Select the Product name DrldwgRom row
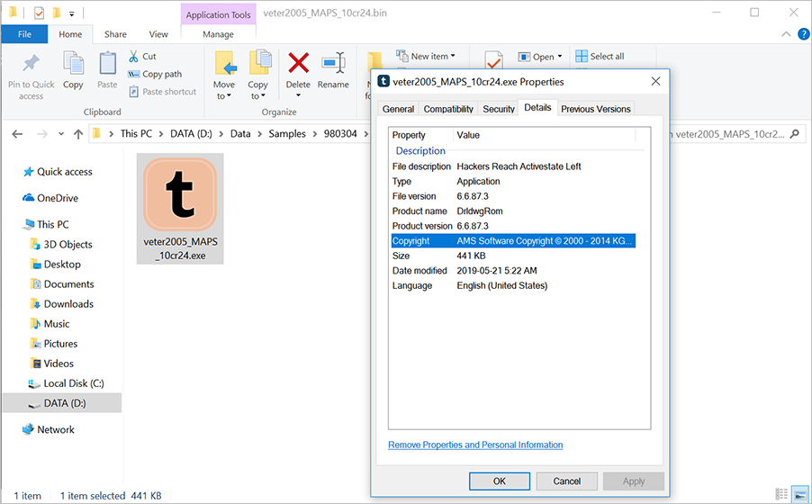812x504 pixels. pyautogui.click(x=513, y=211)
